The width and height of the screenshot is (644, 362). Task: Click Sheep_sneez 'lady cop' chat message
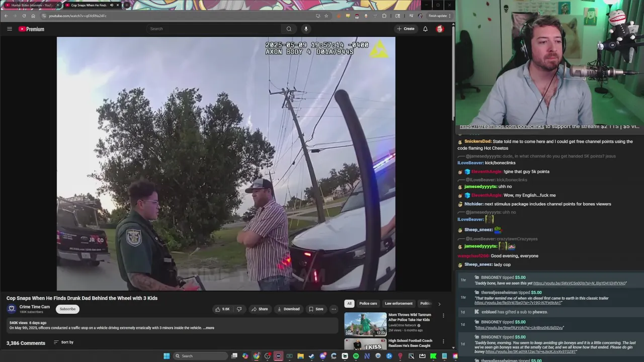pos(503,264)
